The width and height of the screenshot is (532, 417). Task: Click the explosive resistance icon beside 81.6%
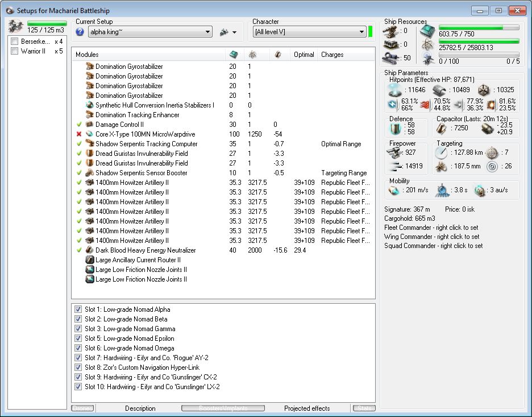[x=491, y=105]
